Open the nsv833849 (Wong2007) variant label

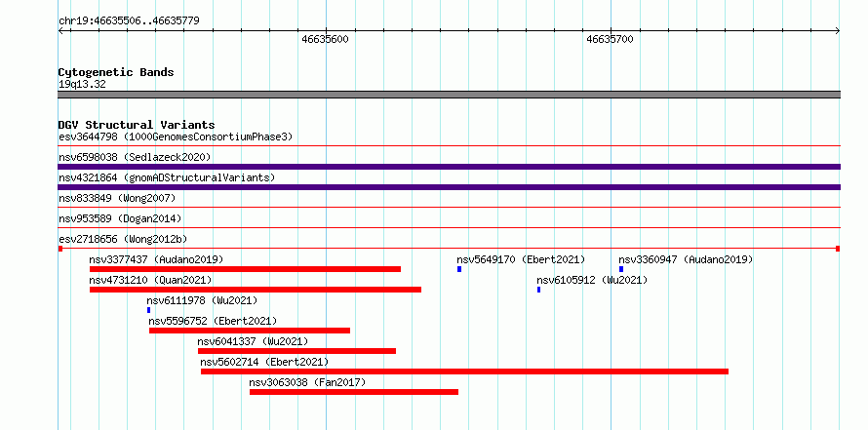click(117, 198)
